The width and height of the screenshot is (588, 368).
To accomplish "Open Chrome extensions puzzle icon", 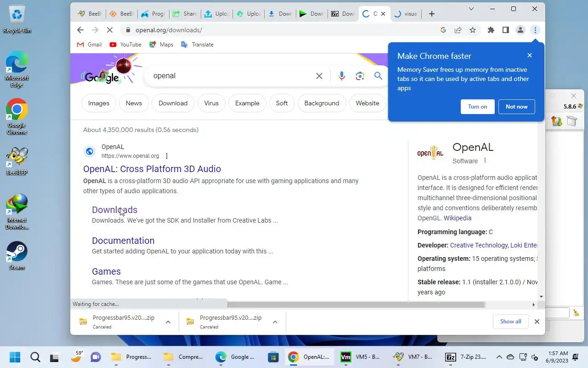I will [491, 30].
